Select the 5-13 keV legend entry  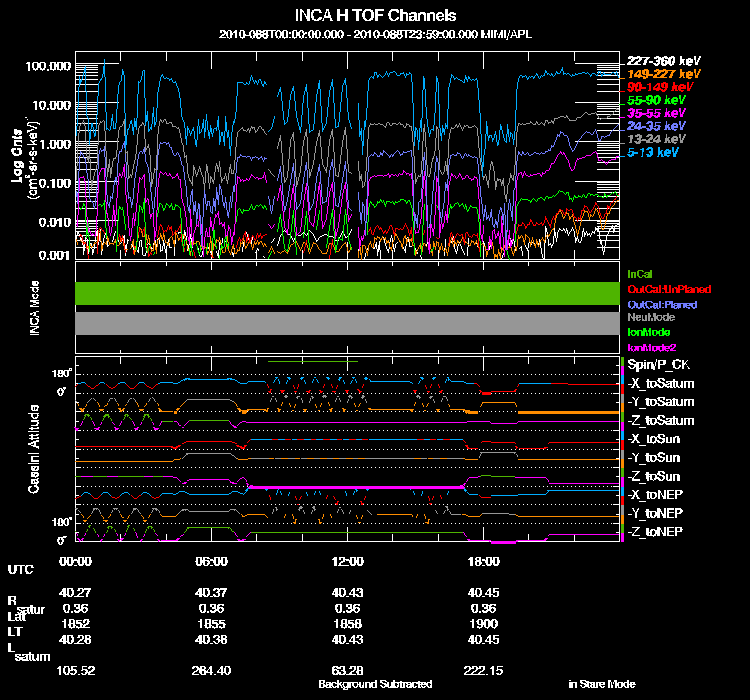click(x=653, y=152)
